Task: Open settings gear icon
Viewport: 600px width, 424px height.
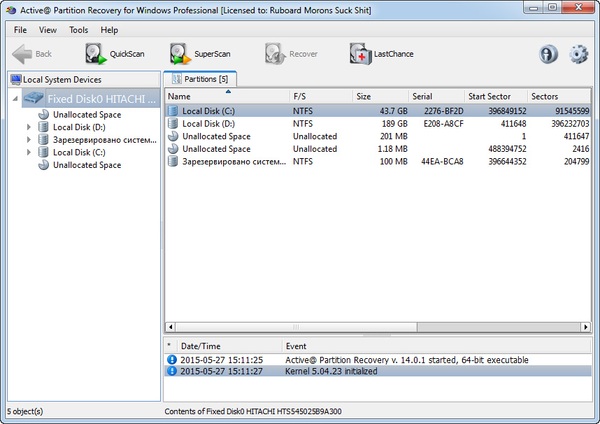Action: [578, 54]
